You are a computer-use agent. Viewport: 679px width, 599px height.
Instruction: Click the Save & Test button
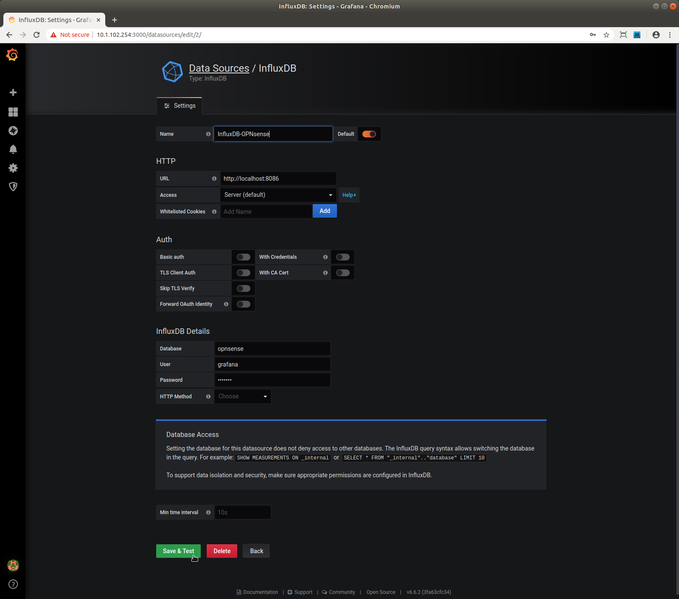coord(178,551)
